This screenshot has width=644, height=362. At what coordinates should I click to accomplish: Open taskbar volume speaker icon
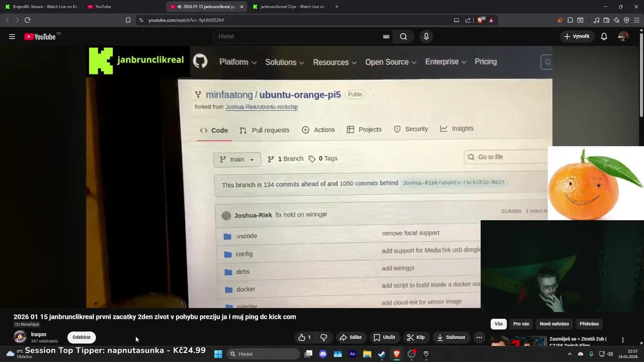610,354
